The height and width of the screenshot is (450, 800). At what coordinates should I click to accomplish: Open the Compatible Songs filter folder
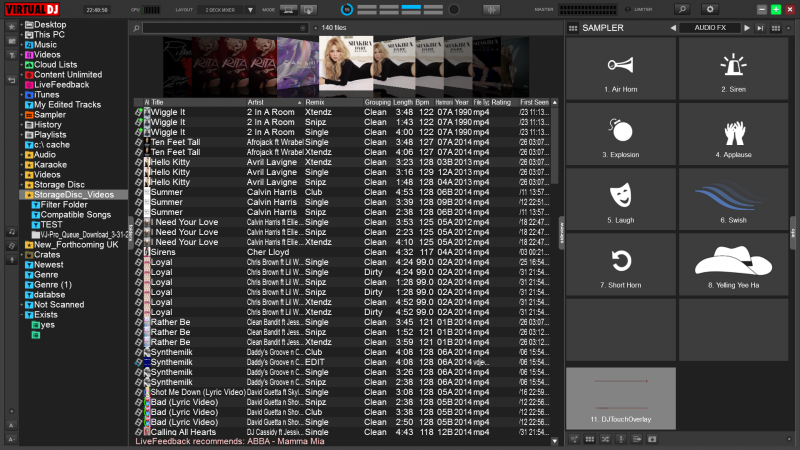(x=71, y=215)
